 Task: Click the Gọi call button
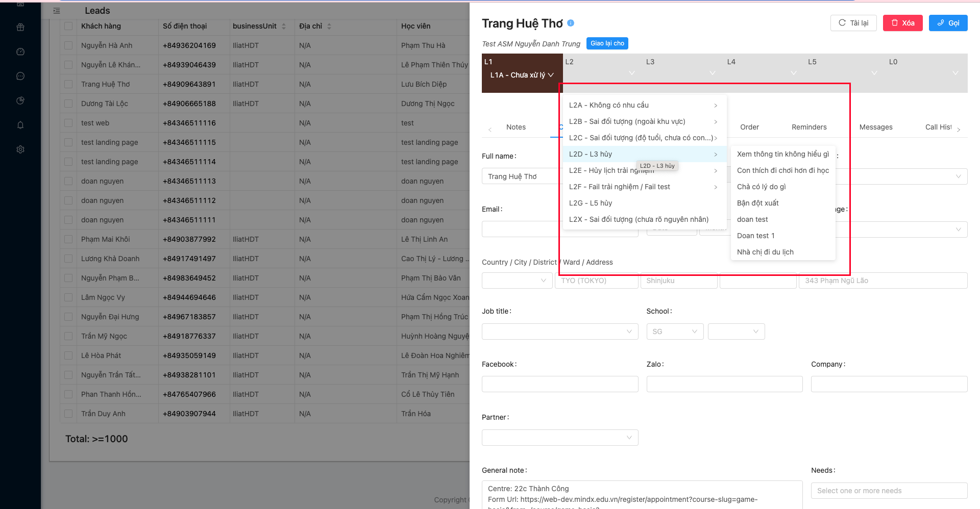tap(948, 23)
